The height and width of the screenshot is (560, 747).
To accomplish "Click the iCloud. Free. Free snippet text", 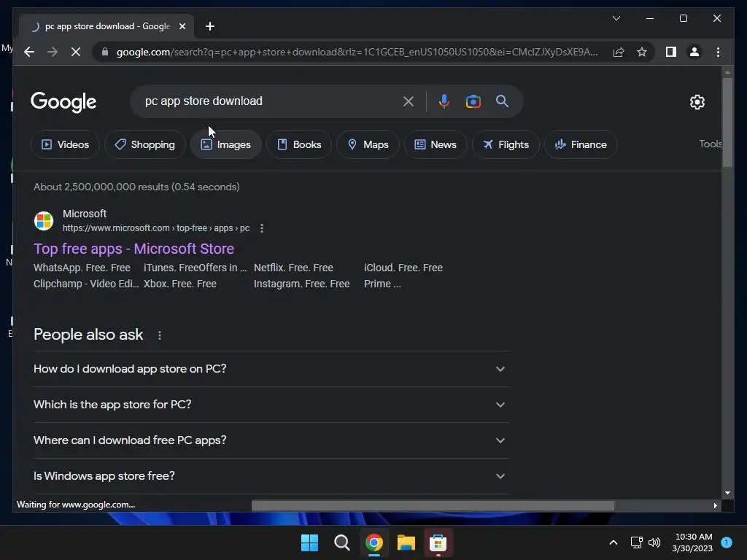I will coord(403,268).
